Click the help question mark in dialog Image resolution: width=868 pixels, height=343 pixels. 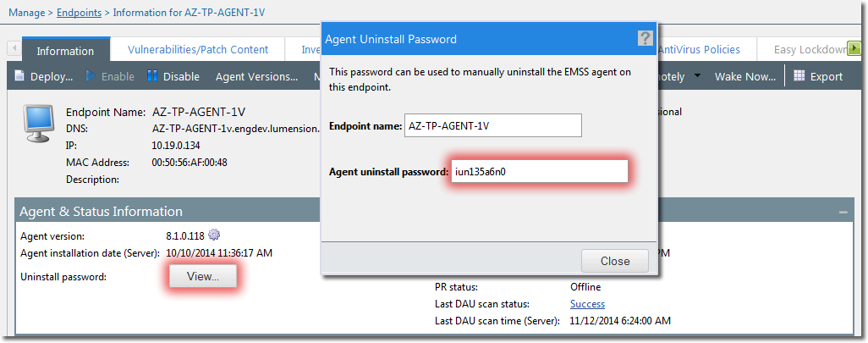(645, 38)
